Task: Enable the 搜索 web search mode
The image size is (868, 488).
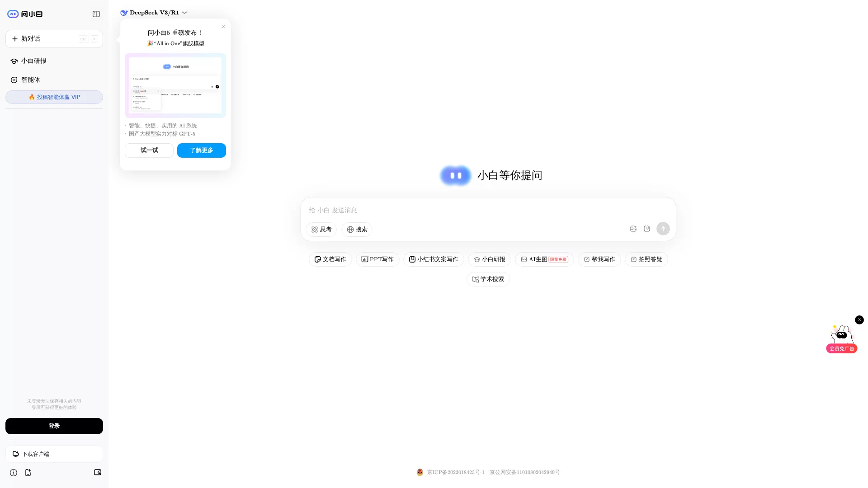Action: tap(357, 230)
